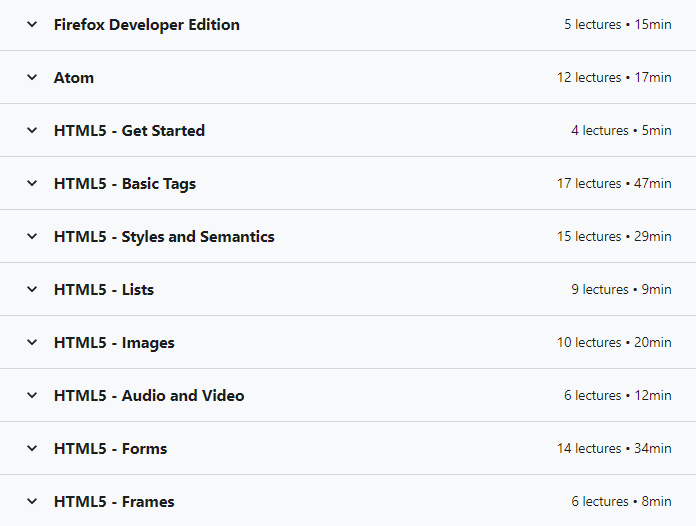Click the '17 lectures • 47min' text
This screenshot has width=696, height=526.
point(614,183)
